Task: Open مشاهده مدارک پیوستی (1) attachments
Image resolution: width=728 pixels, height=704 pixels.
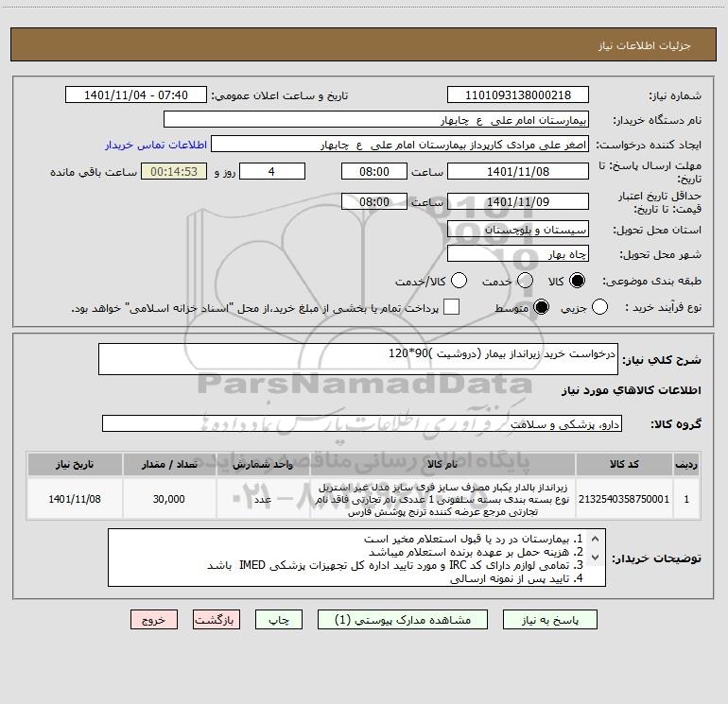Action: 403,620
